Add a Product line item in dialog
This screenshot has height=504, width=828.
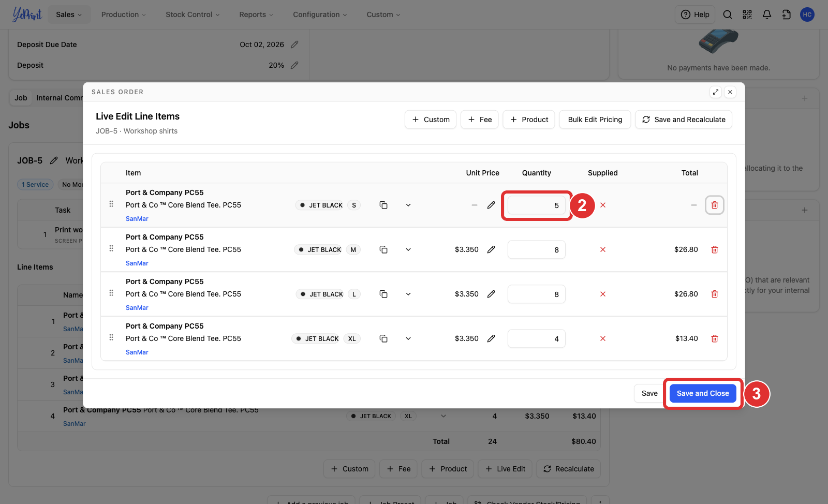pyautogui.click(x=529, y=120)
